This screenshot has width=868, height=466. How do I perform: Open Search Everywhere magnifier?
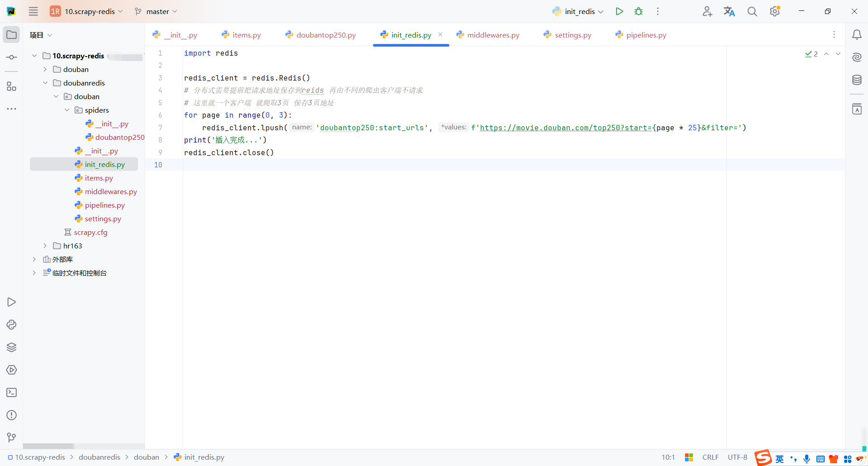click(x=752, y=11)
